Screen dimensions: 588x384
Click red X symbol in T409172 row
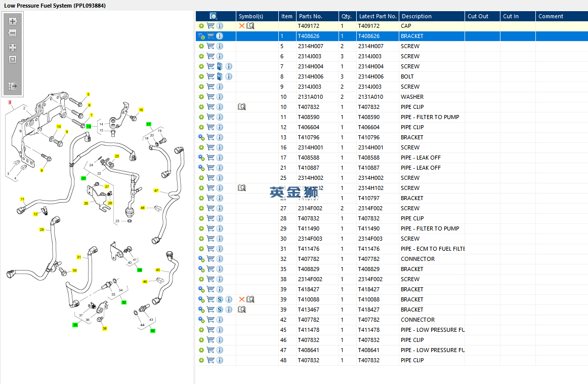pos(242,26)
